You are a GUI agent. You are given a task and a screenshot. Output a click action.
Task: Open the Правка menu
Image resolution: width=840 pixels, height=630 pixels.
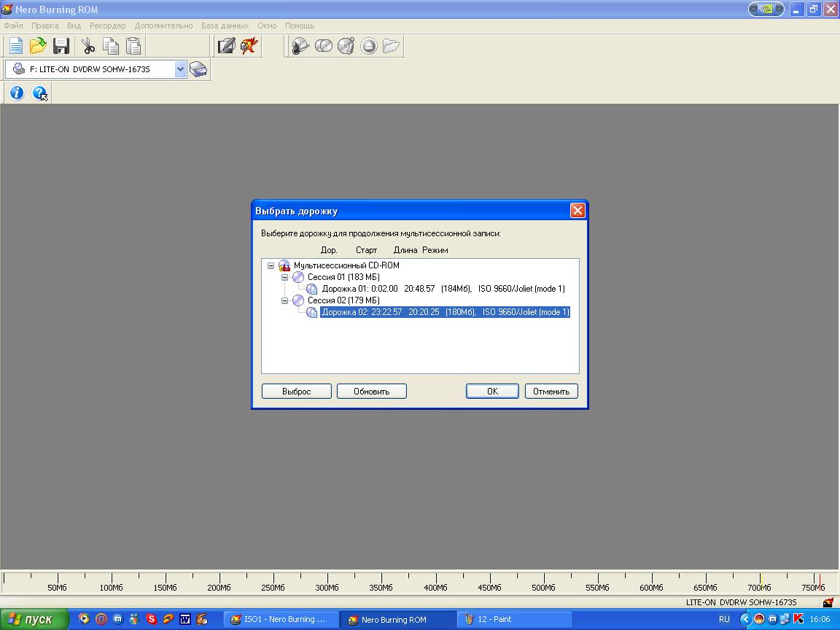coord(45,26)
